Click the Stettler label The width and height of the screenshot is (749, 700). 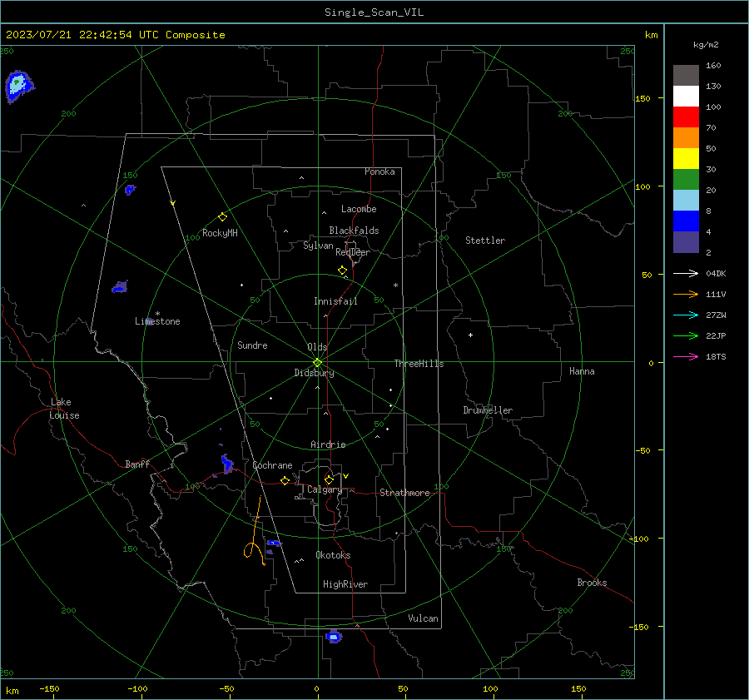tap(485, 241)
